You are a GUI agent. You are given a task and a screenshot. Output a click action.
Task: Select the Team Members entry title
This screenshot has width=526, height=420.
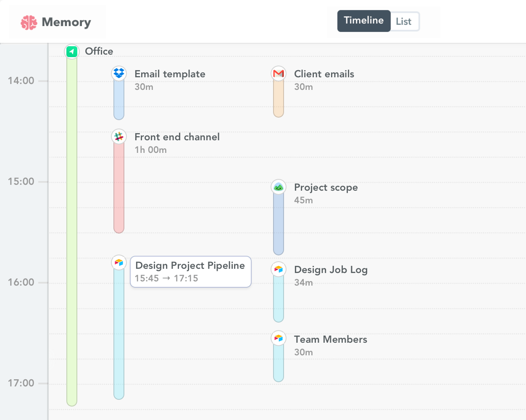click(331, 339)
